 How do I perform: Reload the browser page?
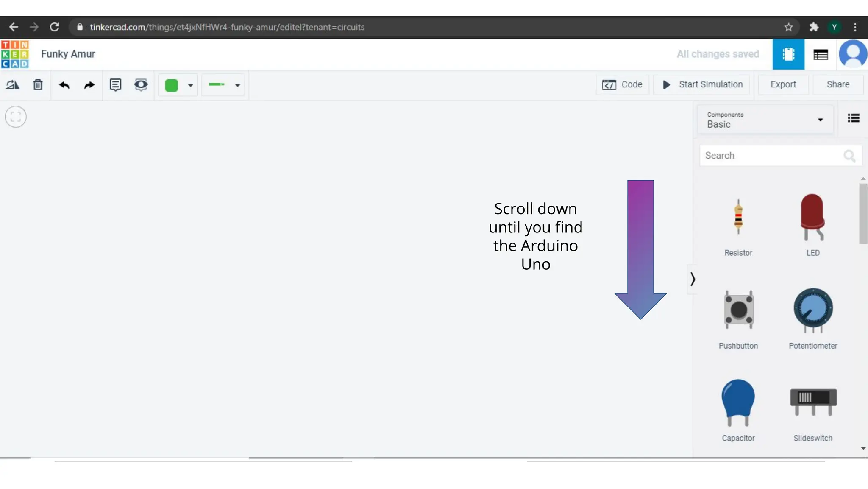(54, 27)
